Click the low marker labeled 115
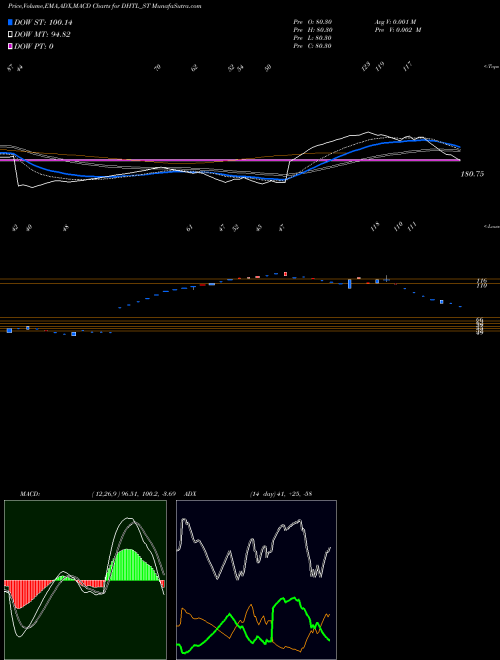This screenshot has width=500, height=660. [375, 226]
